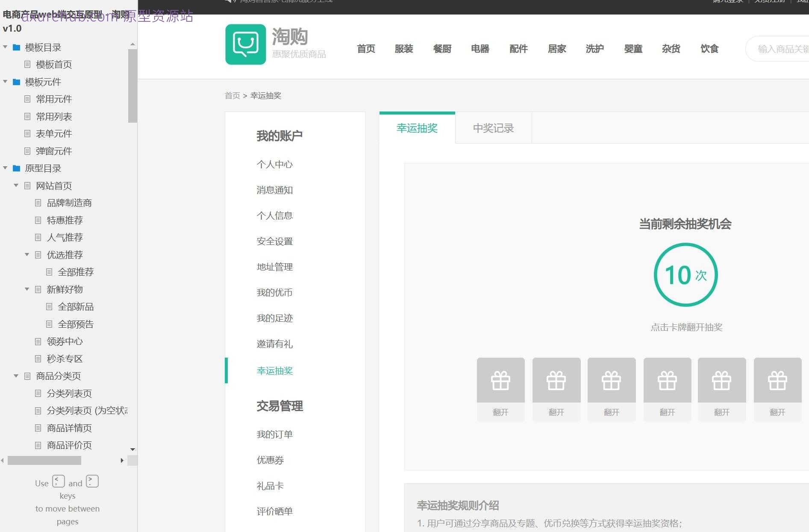The width and height of the screenshot is (809, 532).
Task: Click the 淘购 green shopping-bag logo
Action: point(246,44)
